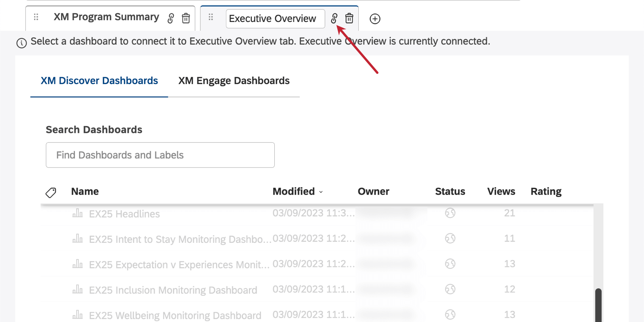Switch to XM Engage Dashboards tab

234,81
